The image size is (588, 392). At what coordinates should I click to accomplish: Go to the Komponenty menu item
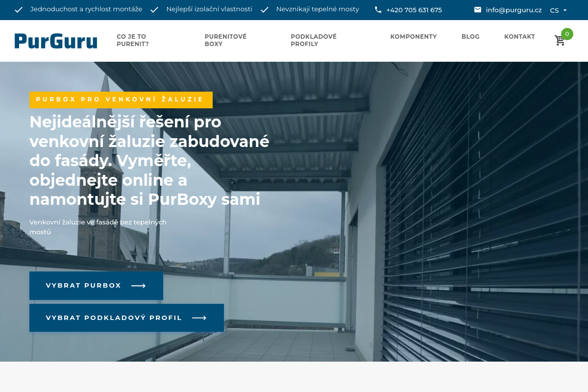[x=414, y=37]
